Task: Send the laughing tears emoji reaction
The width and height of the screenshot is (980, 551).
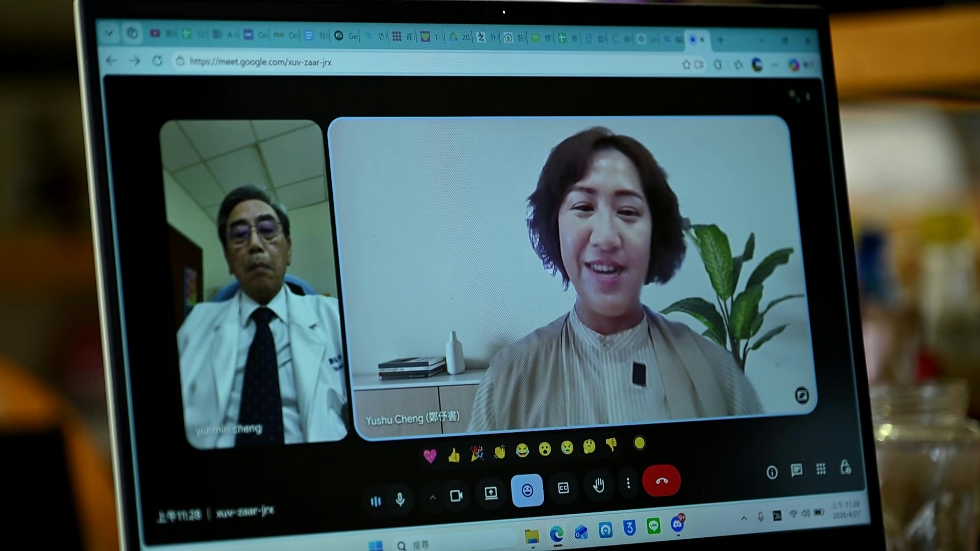Action: click(522, 450)
